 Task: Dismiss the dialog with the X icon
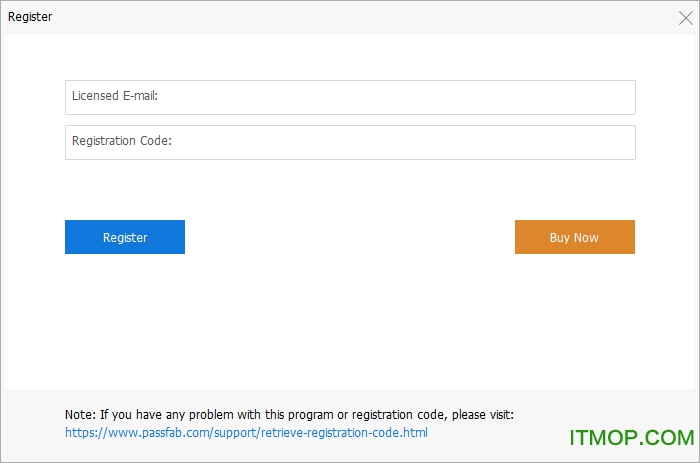685,17
